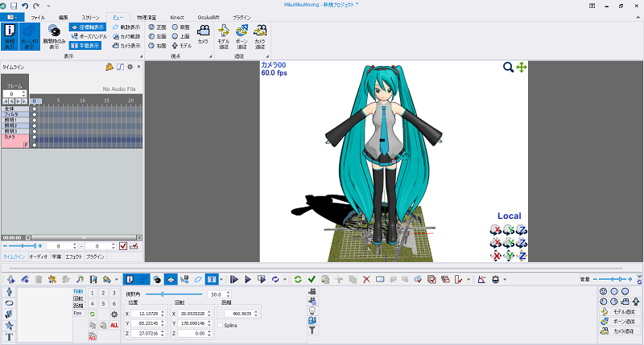644x345 pixels.
Task: Enable the Spline checkbox
Action: coord(221,326)
